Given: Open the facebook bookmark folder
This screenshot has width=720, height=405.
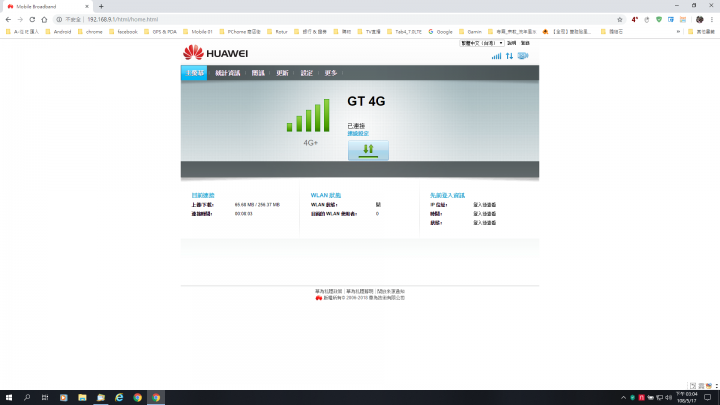Looking at the screenshot, I should click(123, 32).
